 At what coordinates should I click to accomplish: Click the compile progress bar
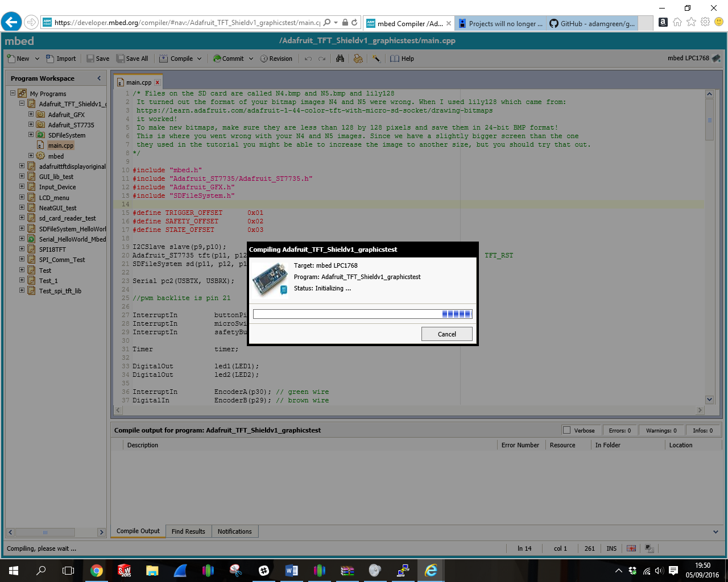(x=363, y=313)
